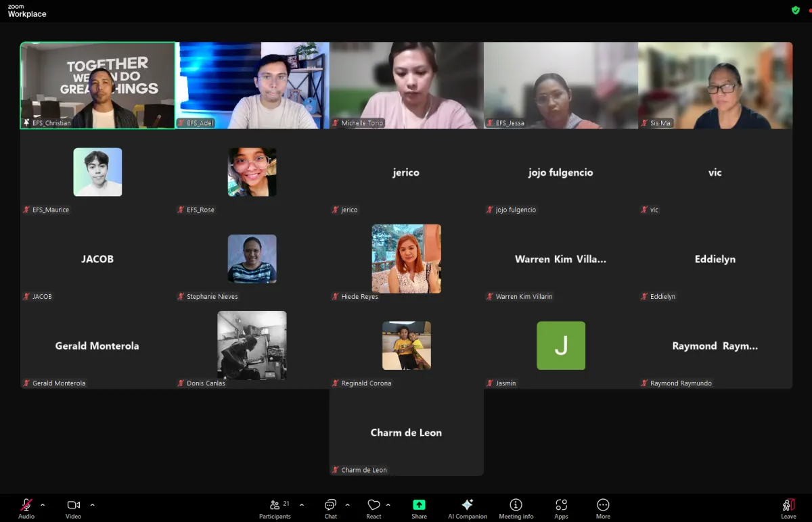Select the Warren Kim Villarin tile

[x=561, y=259]
